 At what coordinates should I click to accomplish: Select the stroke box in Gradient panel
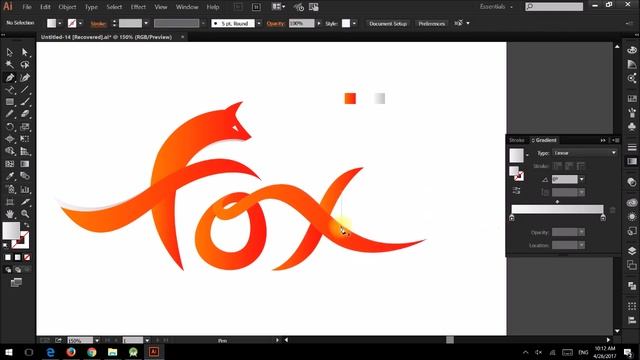click(x=519, y=176)
